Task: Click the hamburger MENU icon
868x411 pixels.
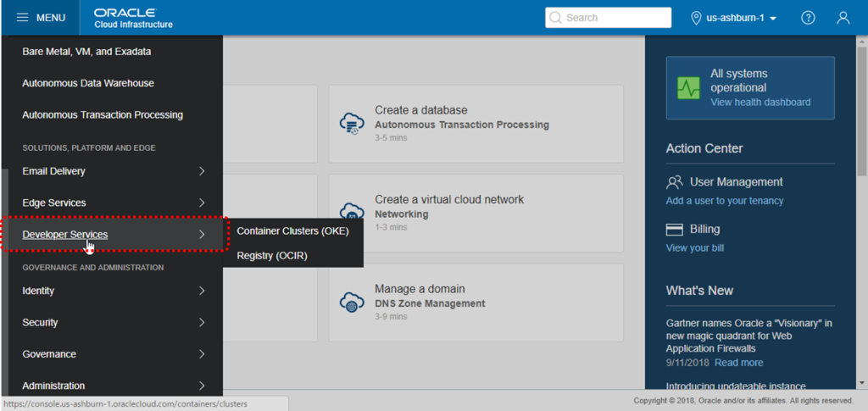Action: [x=22, y=18]
